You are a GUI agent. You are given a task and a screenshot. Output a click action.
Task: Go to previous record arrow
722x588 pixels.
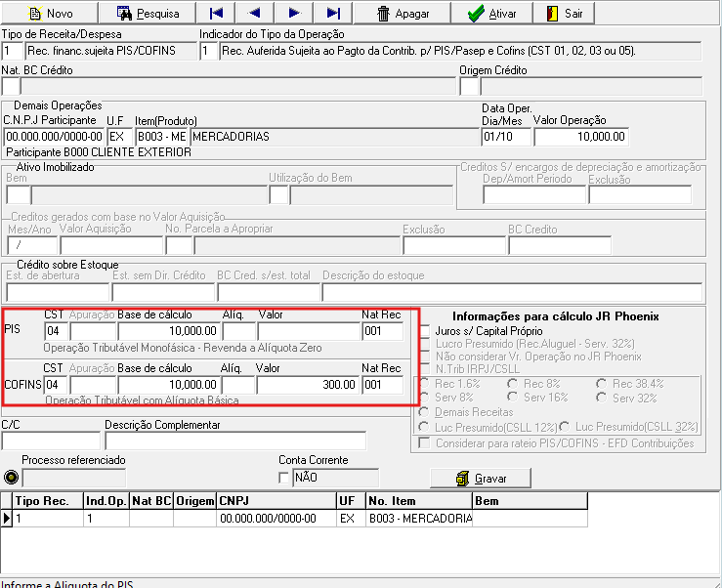coord(254,13)
